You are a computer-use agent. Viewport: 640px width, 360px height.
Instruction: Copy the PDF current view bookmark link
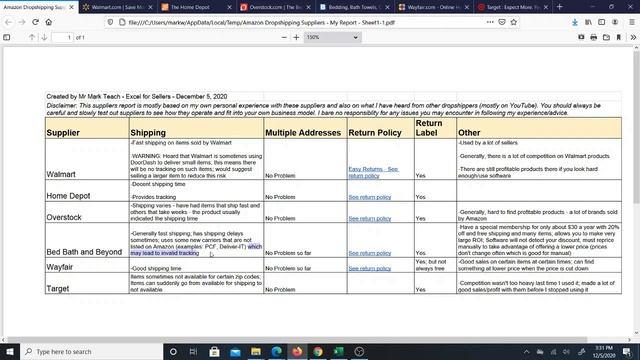pyautogui.click(x=619, y=37)
